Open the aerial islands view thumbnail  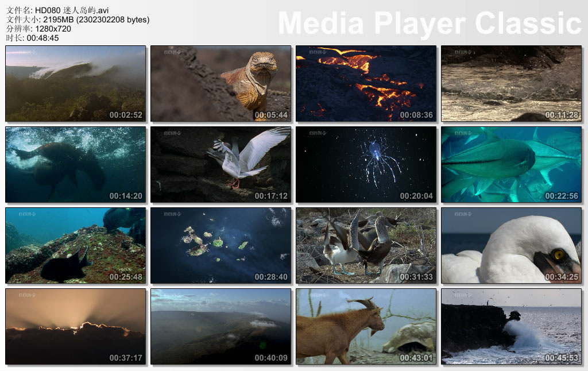tap(221, 246)
